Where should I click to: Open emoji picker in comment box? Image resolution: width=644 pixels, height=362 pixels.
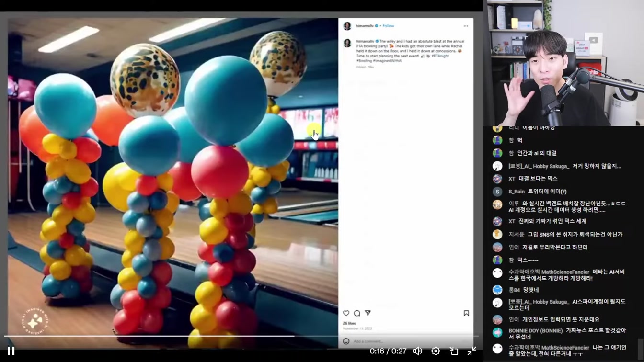[346, 341]
